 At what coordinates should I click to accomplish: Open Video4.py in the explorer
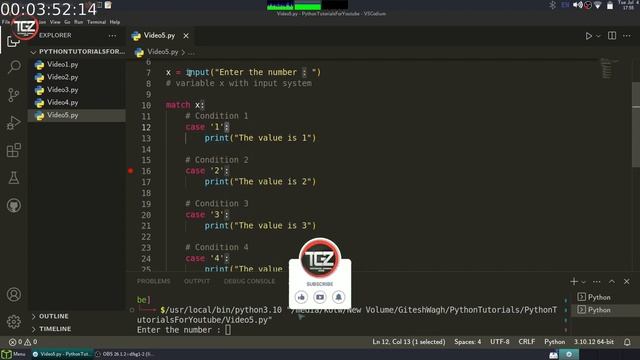pyautogui.click(x=76, y=102)
